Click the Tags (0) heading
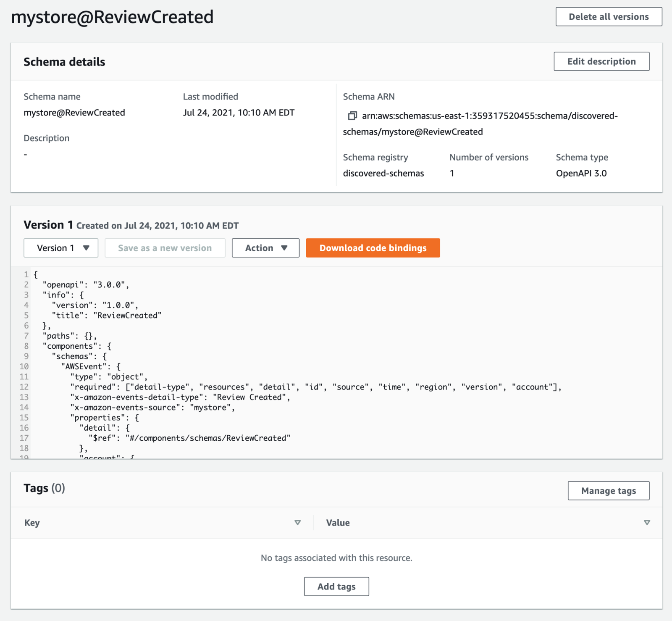Viewport: 672px width, 621px height. point(45,488)
